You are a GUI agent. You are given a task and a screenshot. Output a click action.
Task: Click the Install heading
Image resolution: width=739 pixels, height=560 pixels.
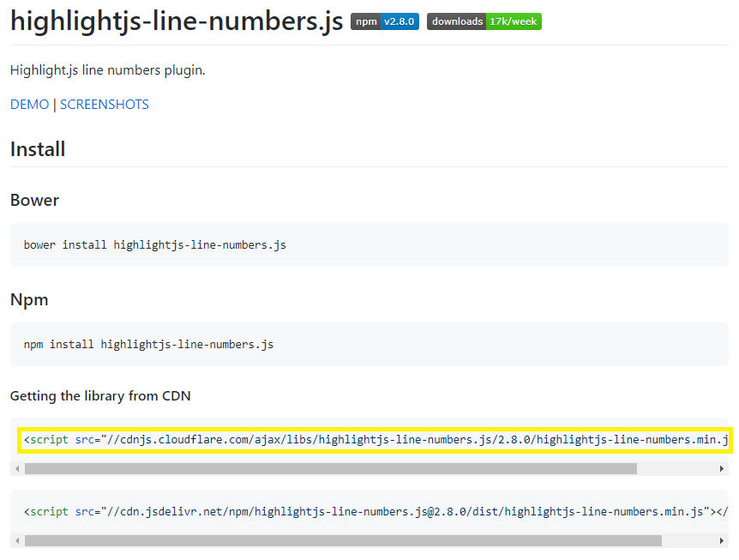pos(38,149)
